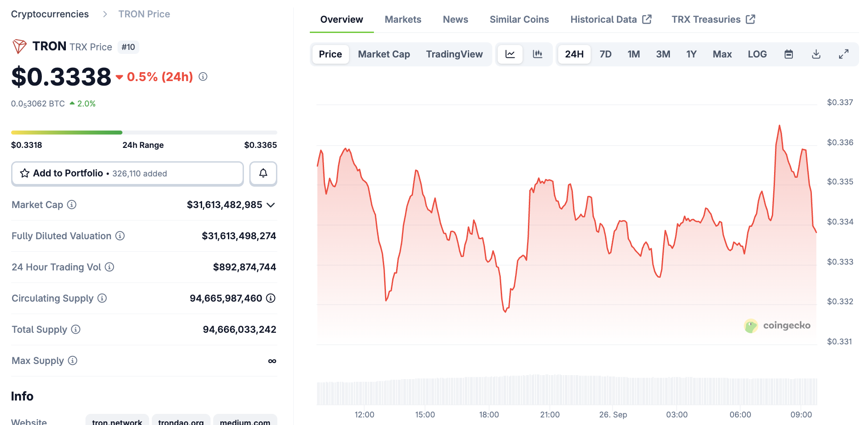Select the Max time range
This screenshot has width=868, height=425.
coord(722,54)
